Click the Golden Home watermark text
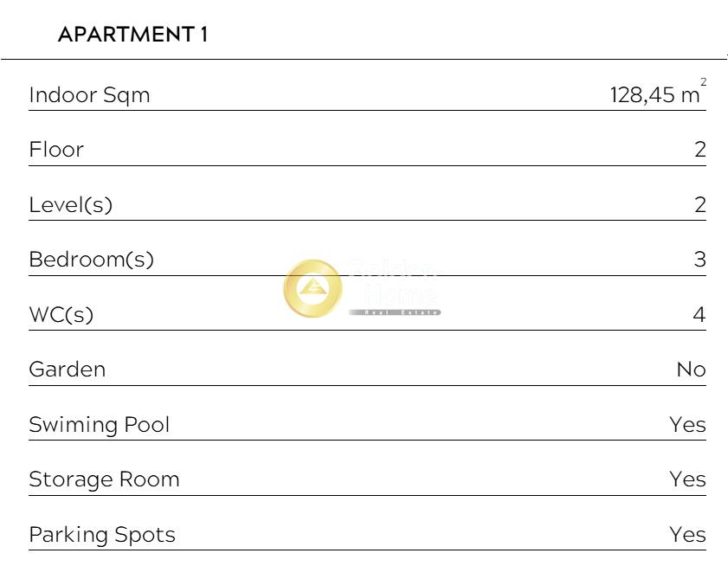Screen dimensions: 728x579 coord(395,288)
